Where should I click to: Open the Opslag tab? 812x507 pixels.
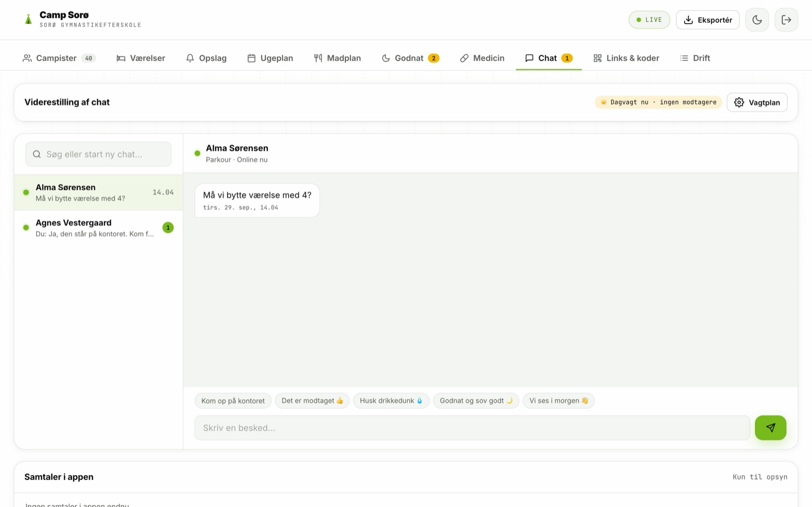click(206, 58)
